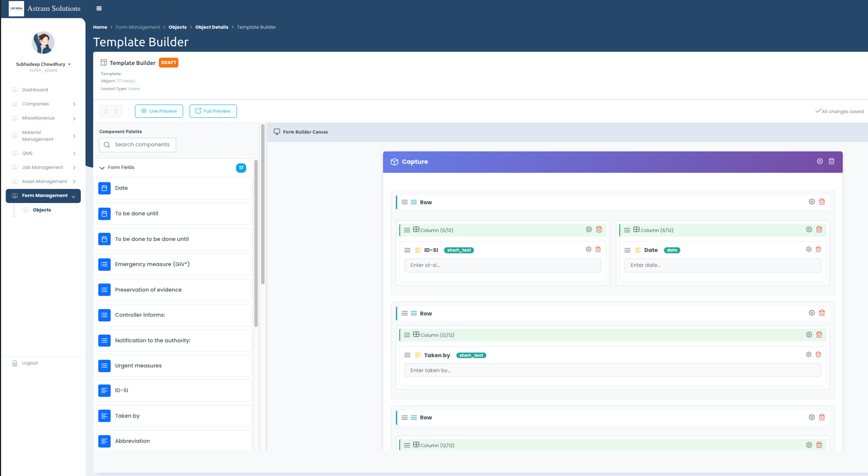Viewport: 868px width, 476px height.
Task: Click the Search components field
Action: tap(138, 145)
